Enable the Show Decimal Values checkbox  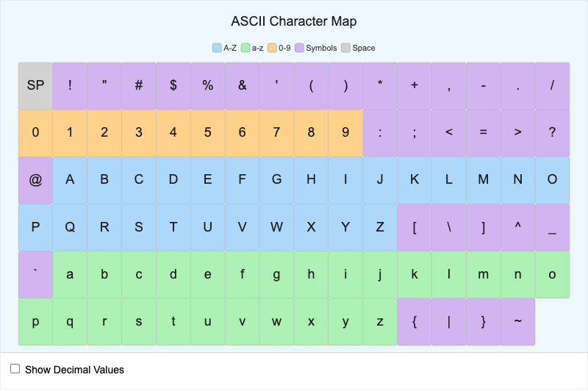coord(15,369)
